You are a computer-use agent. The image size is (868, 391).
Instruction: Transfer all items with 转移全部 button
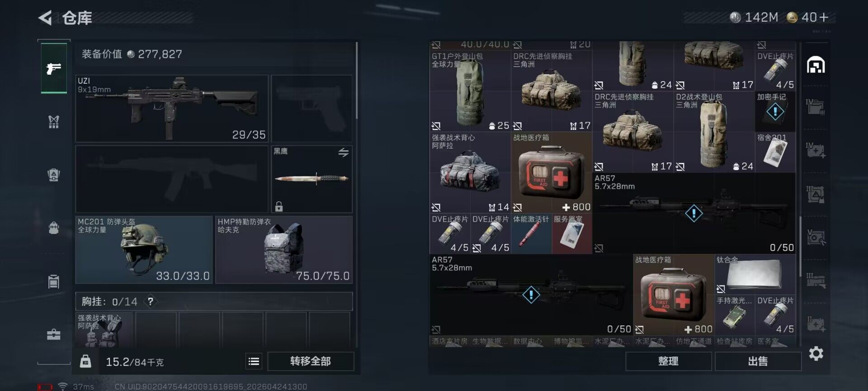(x=311, y=361)
